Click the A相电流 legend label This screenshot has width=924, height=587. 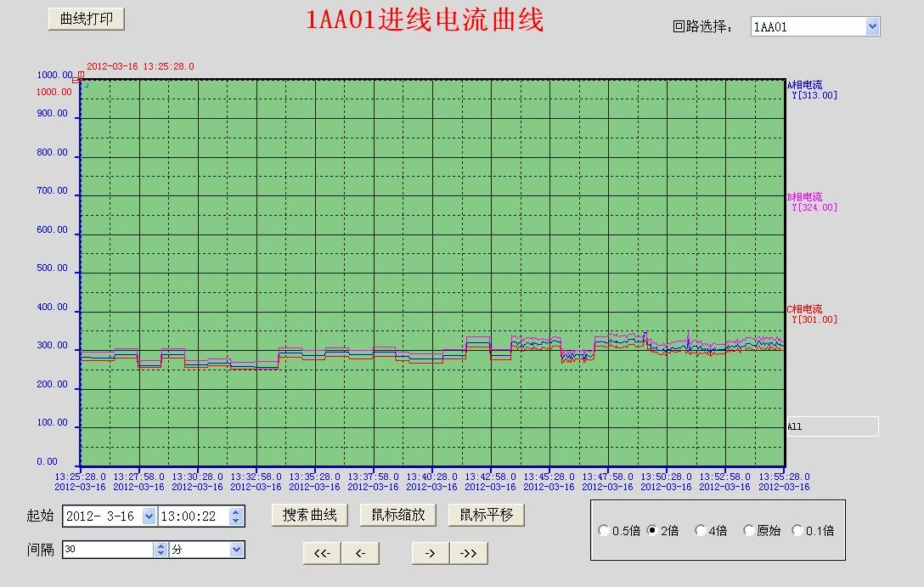coord(805,85)
